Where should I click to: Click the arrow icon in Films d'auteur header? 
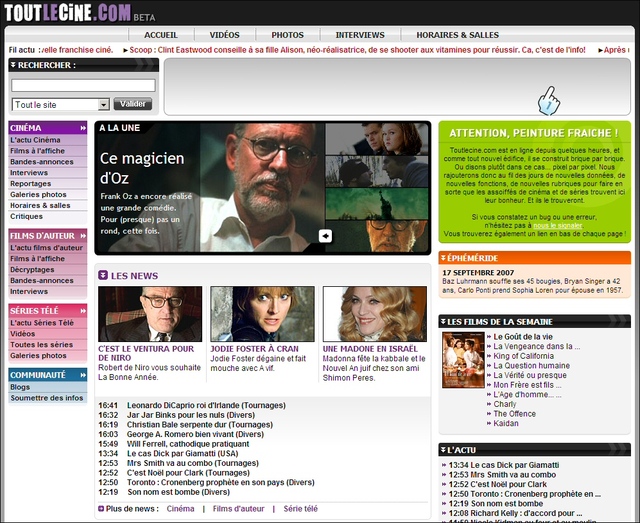tap(81, 235)
